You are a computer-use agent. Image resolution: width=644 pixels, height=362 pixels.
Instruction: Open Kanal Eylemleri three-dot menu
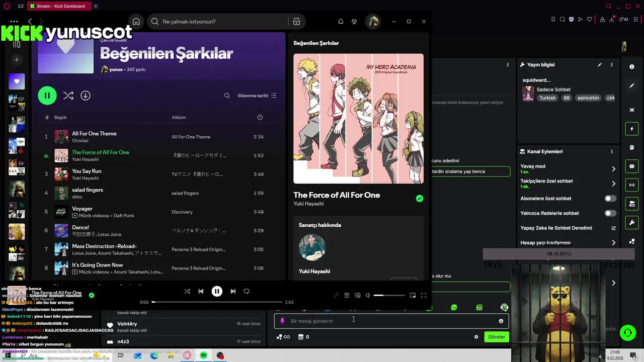pos(612,151)
